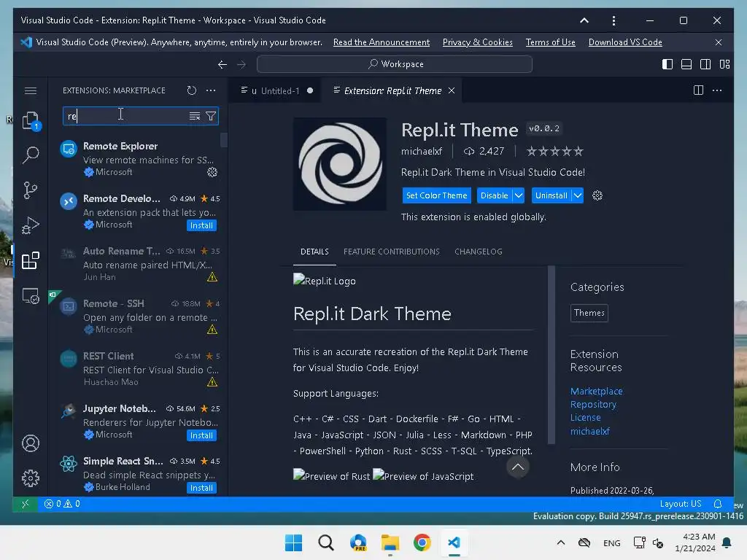The height and width of the screenshot is (560, 747).
Task: Refresh the extensions marketplace list
Action: 192,90
